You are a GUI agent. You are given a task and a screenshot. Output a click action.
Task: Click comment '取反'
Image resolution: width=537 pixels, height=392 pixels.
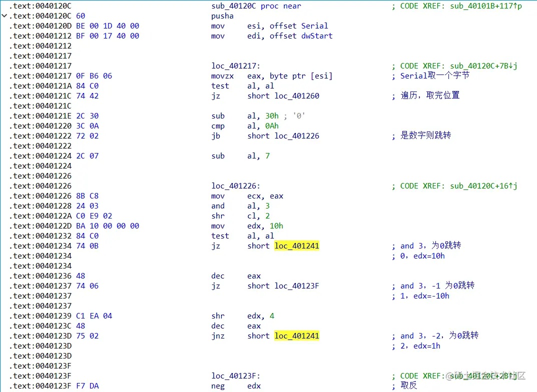(409, 385)
